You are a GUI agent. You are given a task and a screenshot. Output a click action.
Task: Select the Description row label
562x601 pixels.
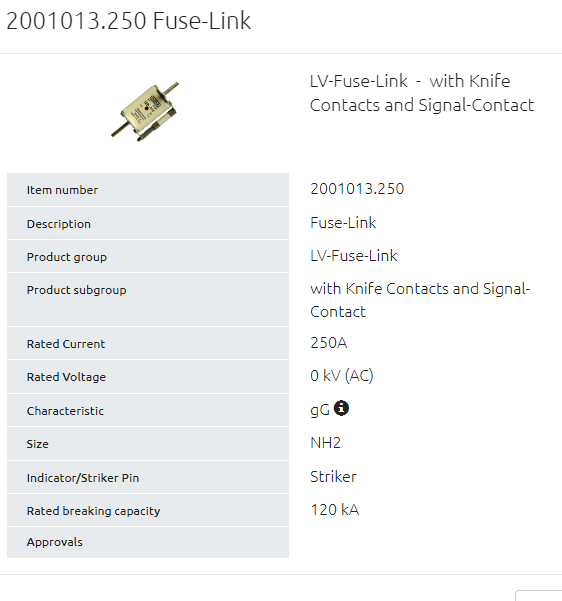click(x=148, y=223)
